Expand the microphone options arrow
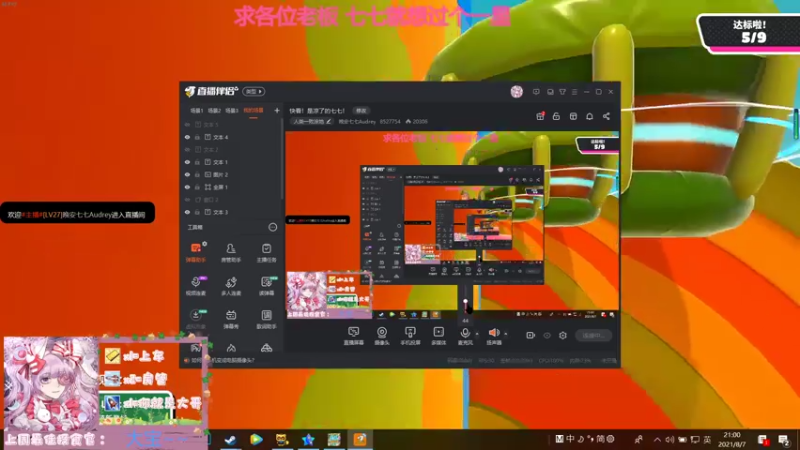This screenshot has width=800, height=450. (x=477, y=334)
